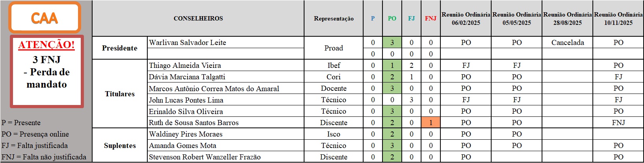Click the orange CAA logo box
Viewport: 644px width, 163px height.
coord(45,18)
